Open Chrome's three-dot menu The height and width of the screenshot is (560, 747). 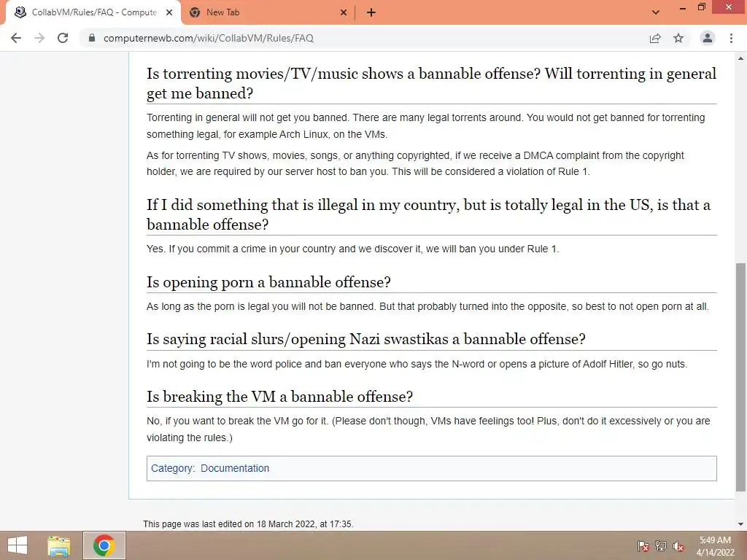(x=731, y=38)
